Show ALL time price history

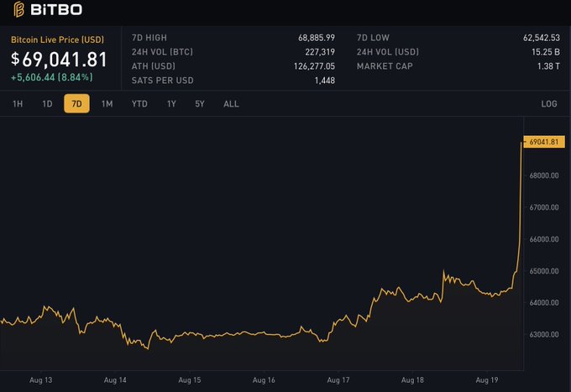point(231,104)
